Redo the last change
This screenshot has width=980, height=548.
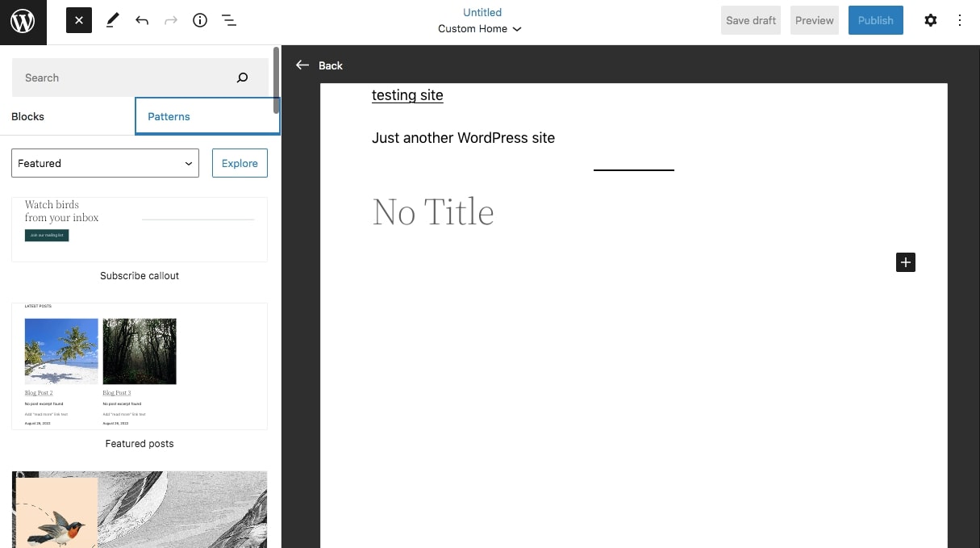(171, 19)
